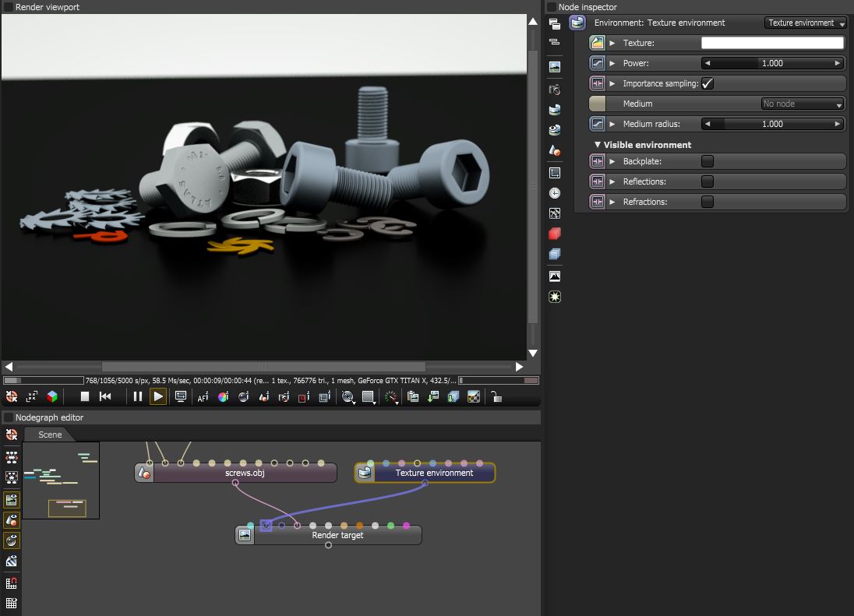The image size is (854, 616).
Task: Switch to the Scene tab in Nodegraph editor
Action: 49,435
